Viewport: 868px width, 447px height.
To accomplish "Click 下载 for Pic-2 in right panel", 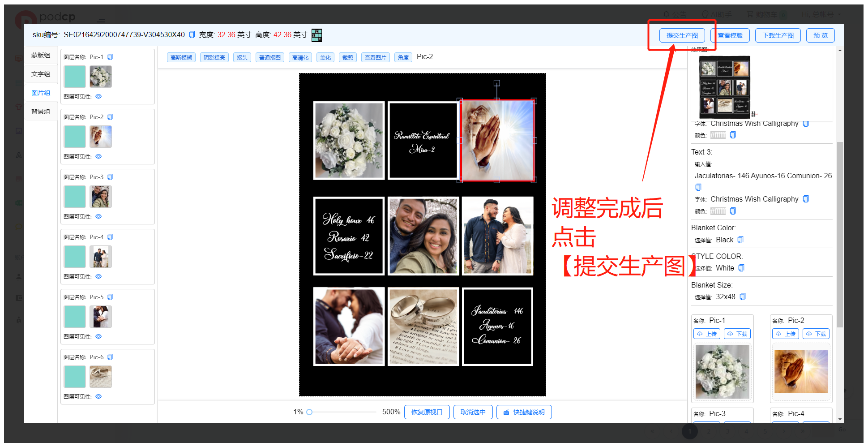I will tap(816, 334).
